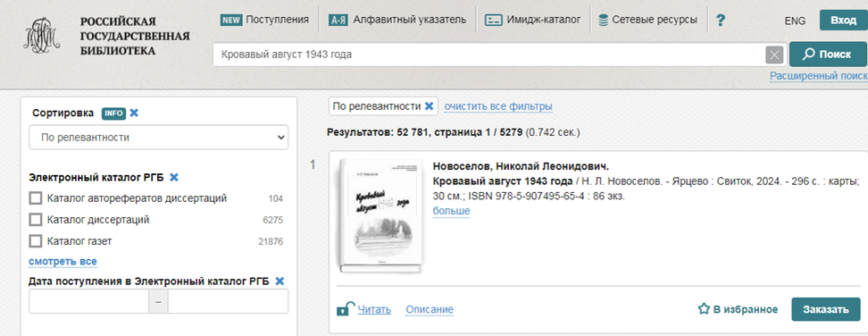Click author name Новоселов, Николай Леонидович
The height and width of the screenshot is (336, 868).
coord(521,166)
